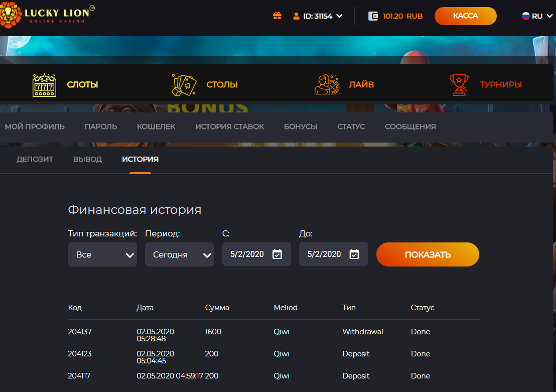This screenshot has height=392, width=556.
Task: Open the slots 777 machine icon
Action: click(x=44, y=85)
